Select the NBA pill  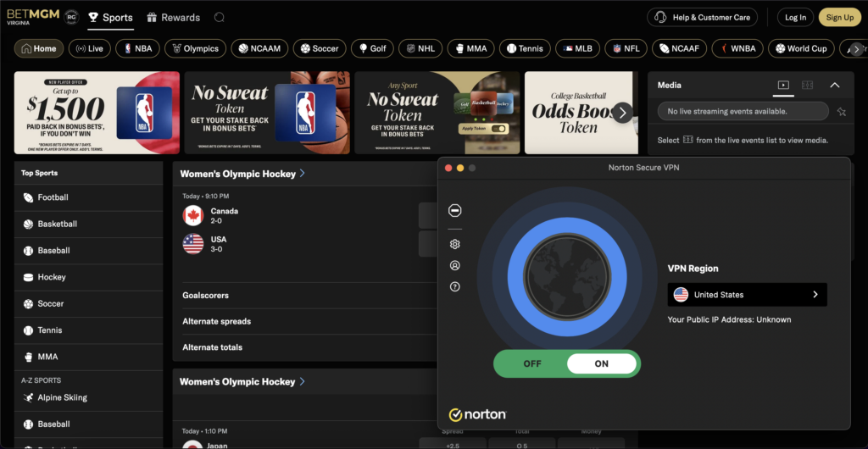pos(138,48)
